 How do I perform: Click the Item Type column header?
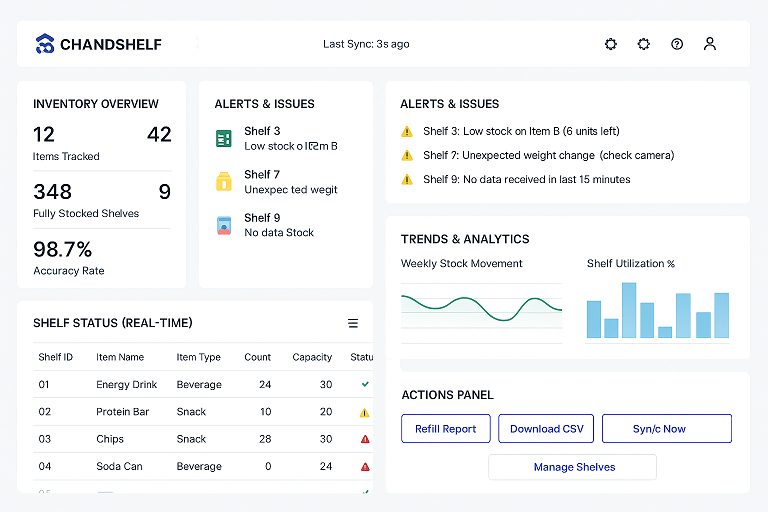[198, 357]
